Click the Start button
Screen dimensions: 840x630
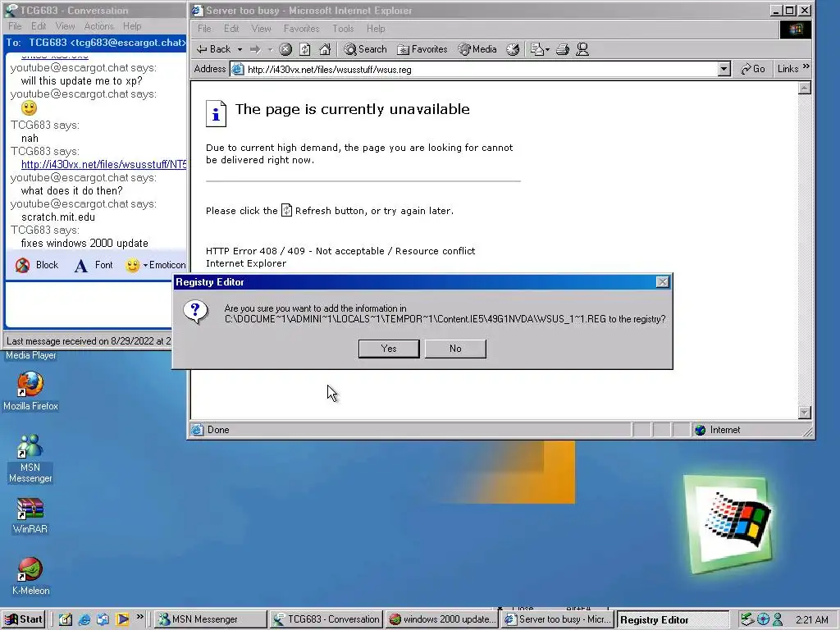click(x=24, y=619)
